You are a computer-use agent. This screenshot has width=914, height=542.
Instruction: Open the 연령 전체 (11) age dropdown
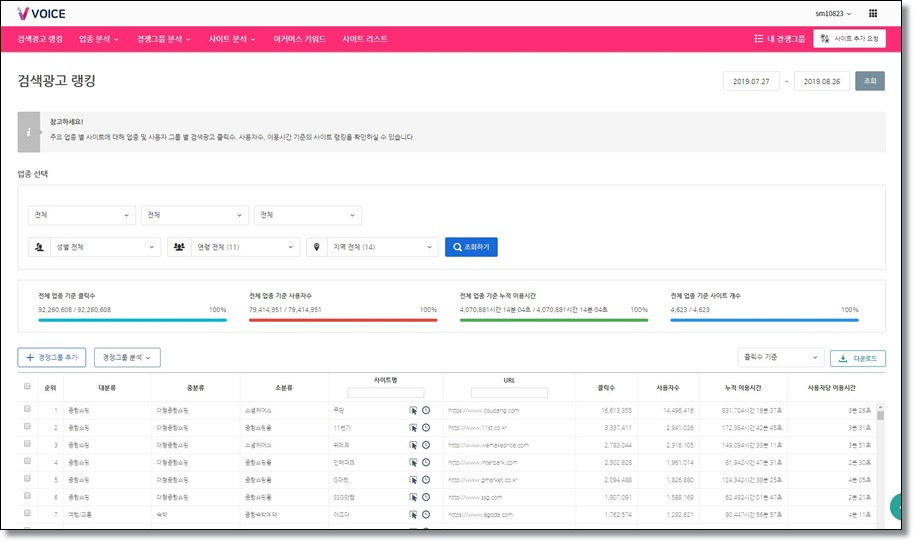tap(245, 247)
